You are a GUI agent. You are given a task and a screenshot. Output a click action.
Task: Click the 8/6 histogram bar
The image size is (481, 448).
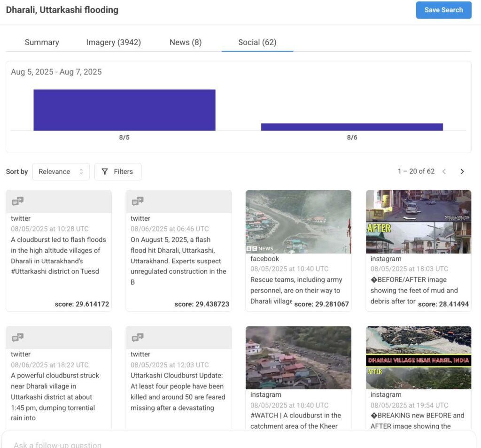[x=352, y=127]
